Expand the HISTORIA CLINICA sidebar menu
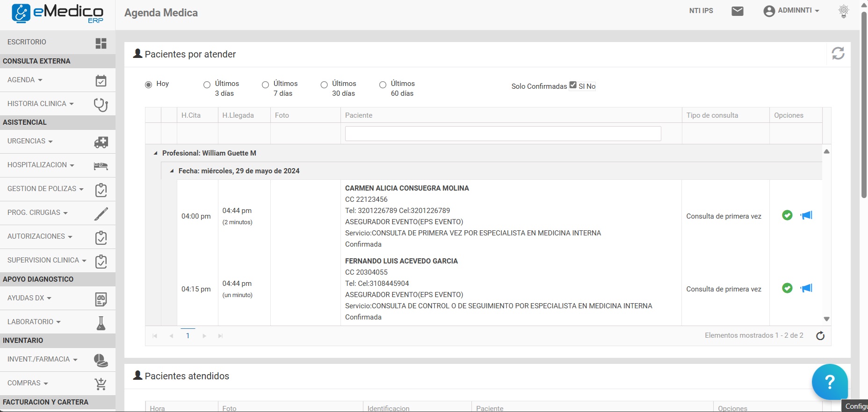 (41, 104)
